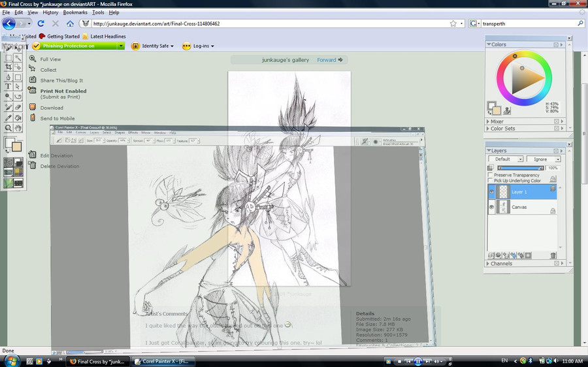The height and width of the screenshot is (367, 588).
Task: Select the Rectangular Selection tool
Action: tap(8, 57)
